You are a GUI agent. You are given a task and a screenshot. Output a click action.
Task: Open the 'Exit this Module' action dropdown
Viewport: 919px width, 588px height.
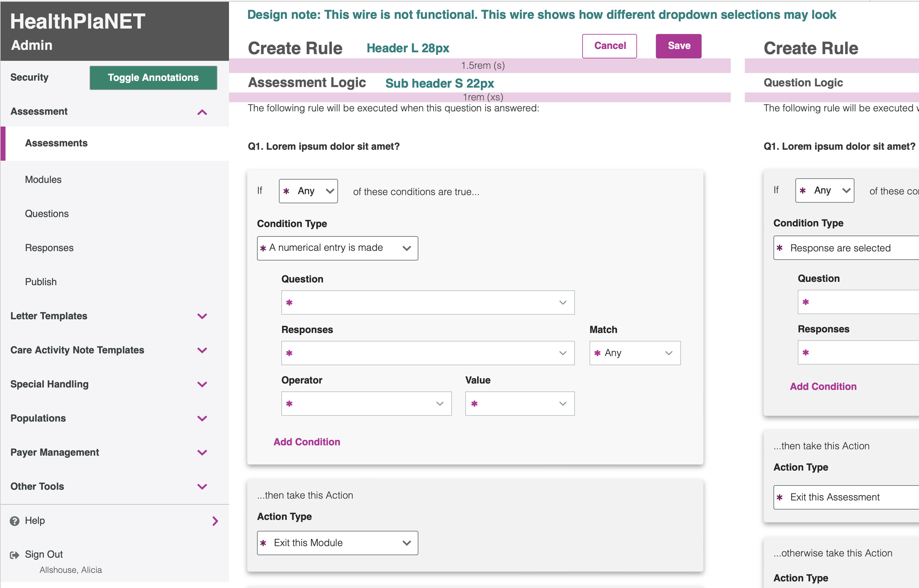click(x=337, y=543)
